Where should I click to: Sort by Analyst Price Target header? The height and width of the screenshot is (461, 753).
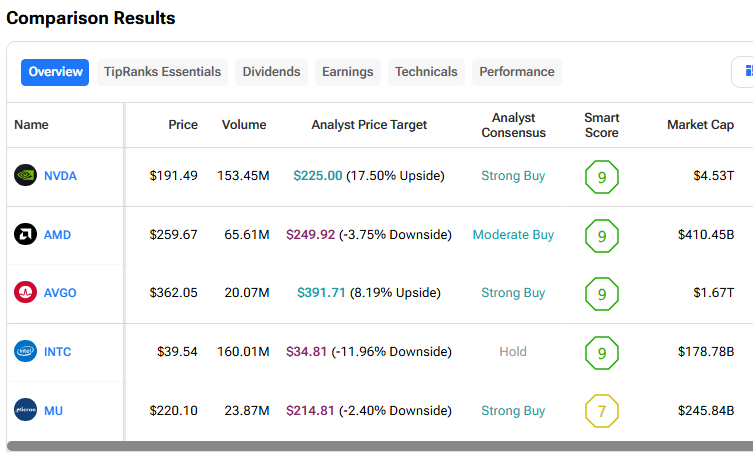(x=369, y=125)
